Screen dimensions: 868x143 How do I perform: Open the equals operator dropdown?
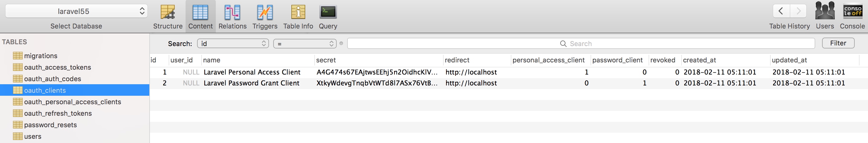(x=305, y=43)
